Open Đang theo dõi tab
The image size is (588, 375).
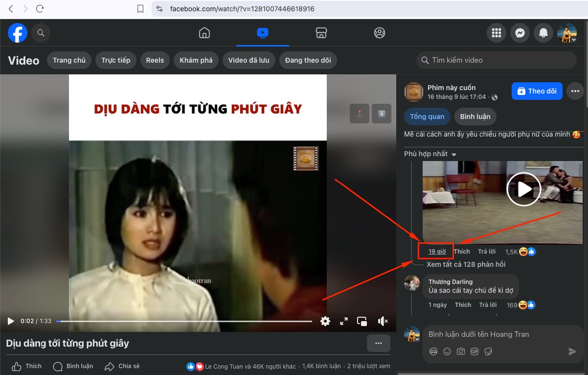pyautogui.click(x=308, y=60)
